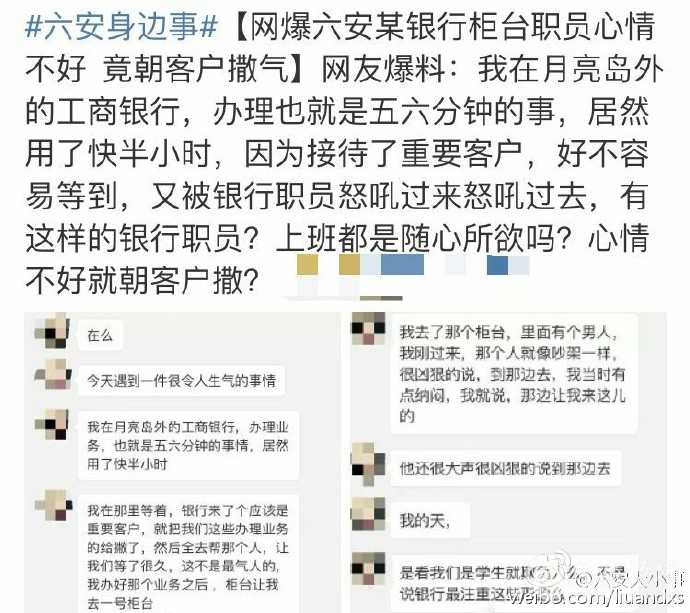Screen dimensions: 690x613
Task: Select the 我去了那个柜台 message bubble
Action: tap(514, 374)
